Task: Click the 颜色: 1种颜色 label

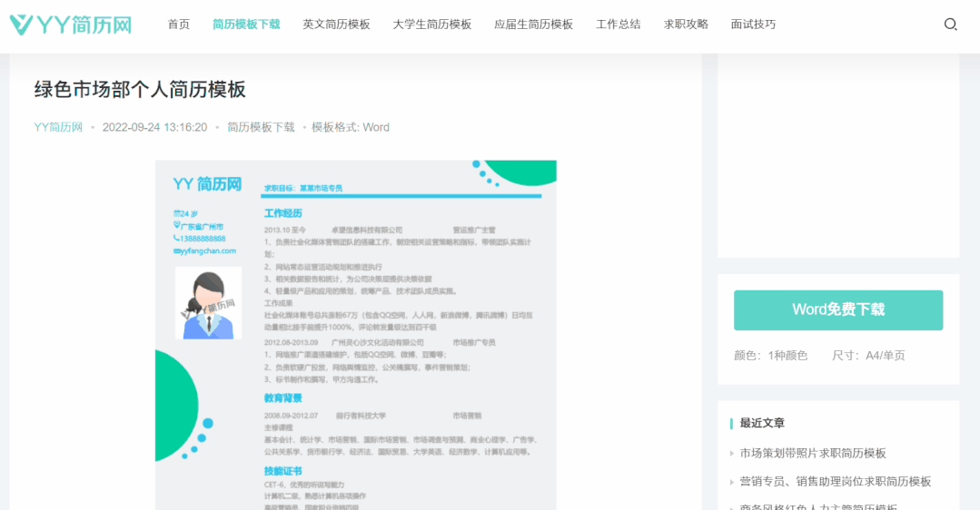Action: tap(770, 356)
